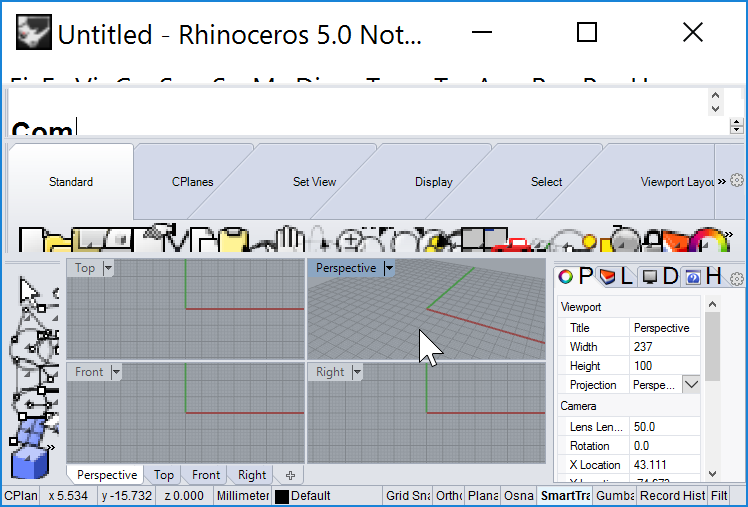Open the Right viewport title dropdown arrow

pyautogui.click(x=357, y=372)
